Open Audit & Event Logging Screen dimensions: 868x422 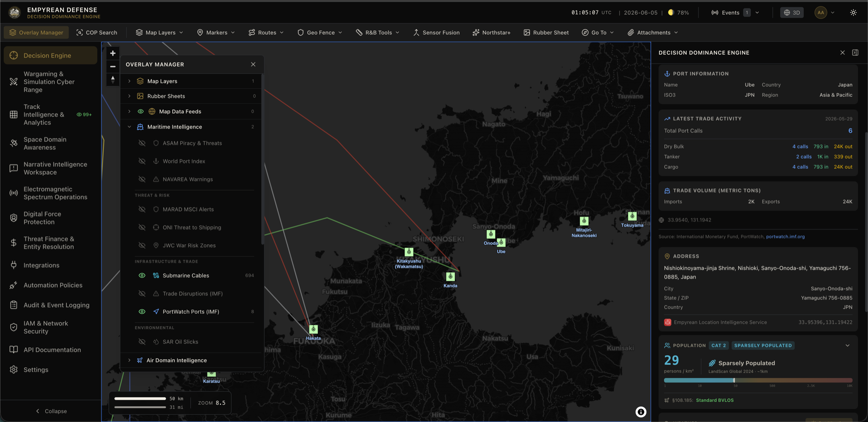tap(50, 305)
